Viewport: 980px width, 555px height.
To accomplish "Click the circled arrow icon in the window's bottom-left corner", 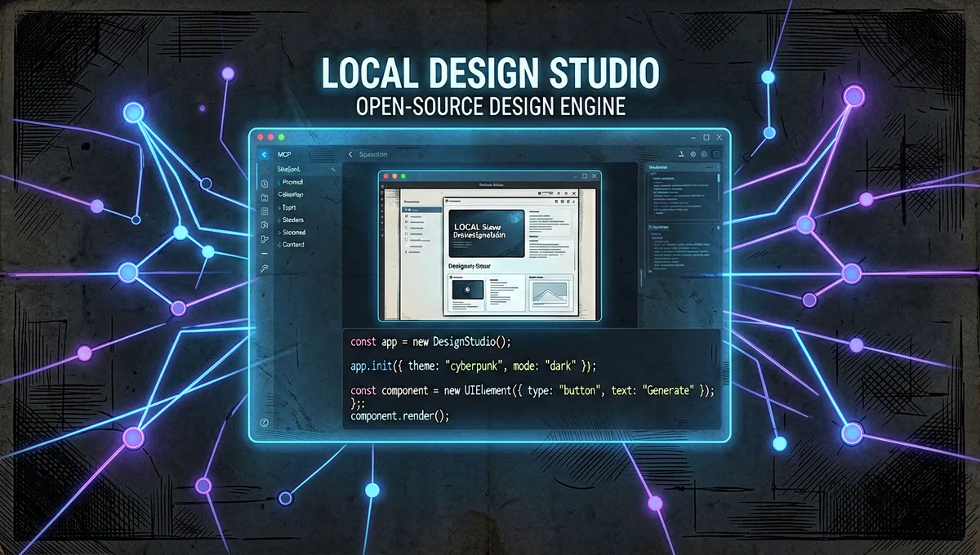I will click(x=265, y=422).
